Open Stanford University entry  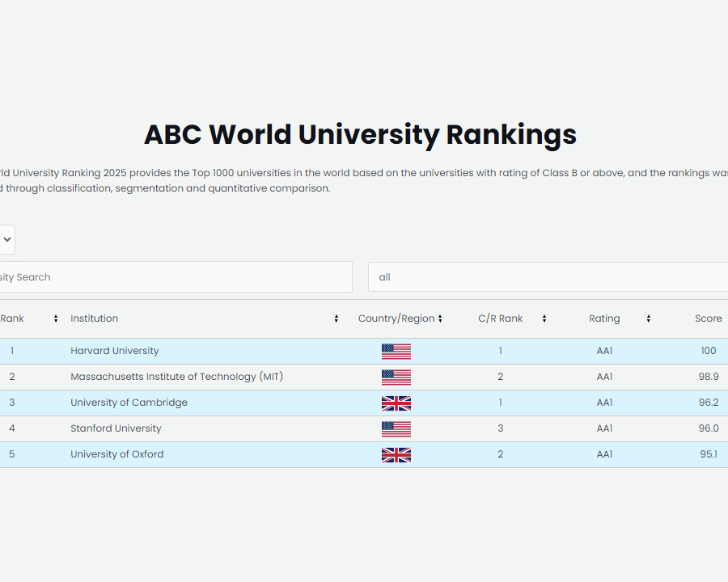coord(116,428)
